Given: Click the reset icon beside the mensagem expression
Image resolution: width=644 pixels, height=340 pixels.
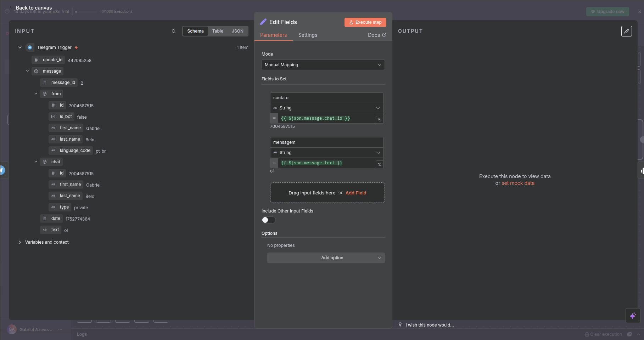Looking at the screenshot, I should (x=380, y=164).
